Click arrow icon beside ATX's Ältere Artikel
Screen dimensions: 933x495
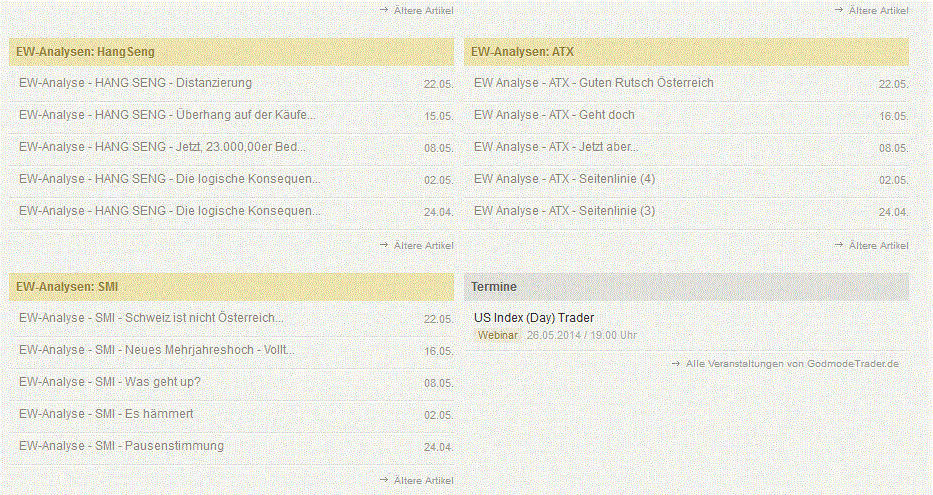(x=839, y=245)
